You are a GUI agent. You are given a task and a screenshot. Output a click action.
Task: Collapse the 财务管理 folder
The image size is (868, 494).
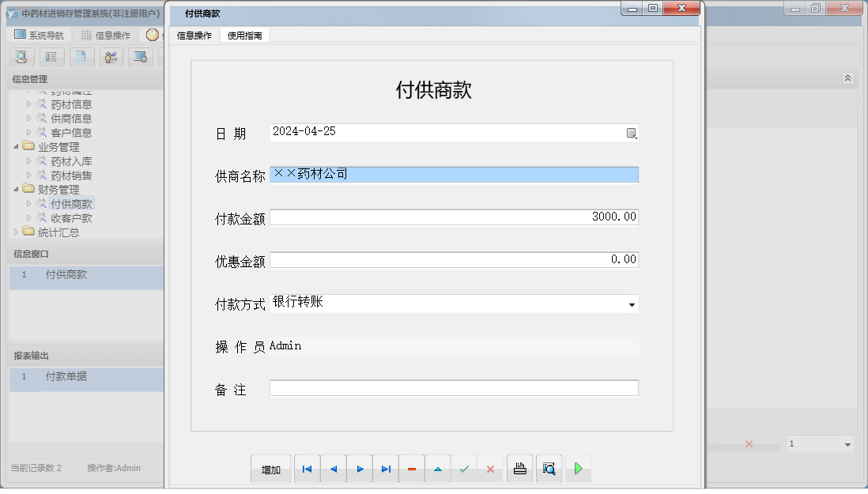click(17, 190)
